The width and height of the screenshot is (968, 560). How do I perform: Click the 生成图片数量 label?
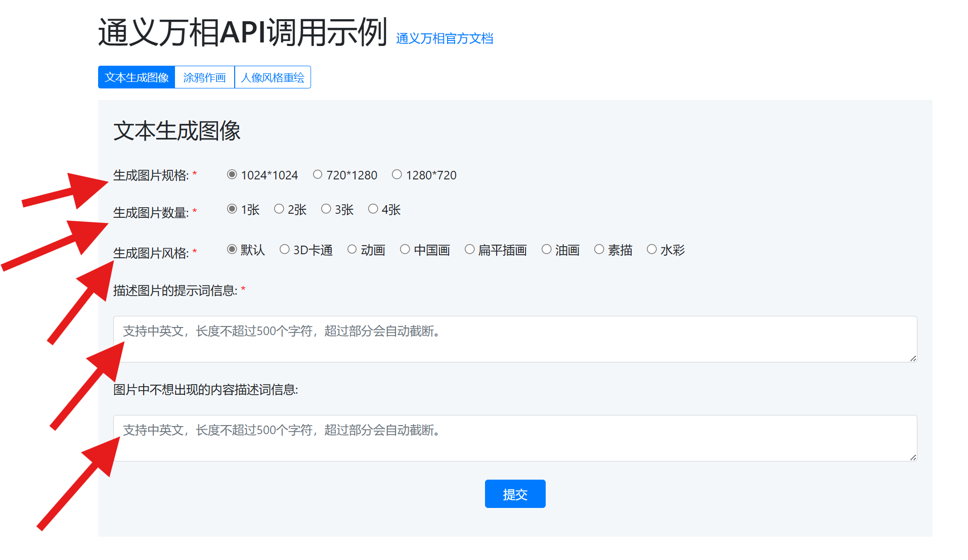[151, 213]
